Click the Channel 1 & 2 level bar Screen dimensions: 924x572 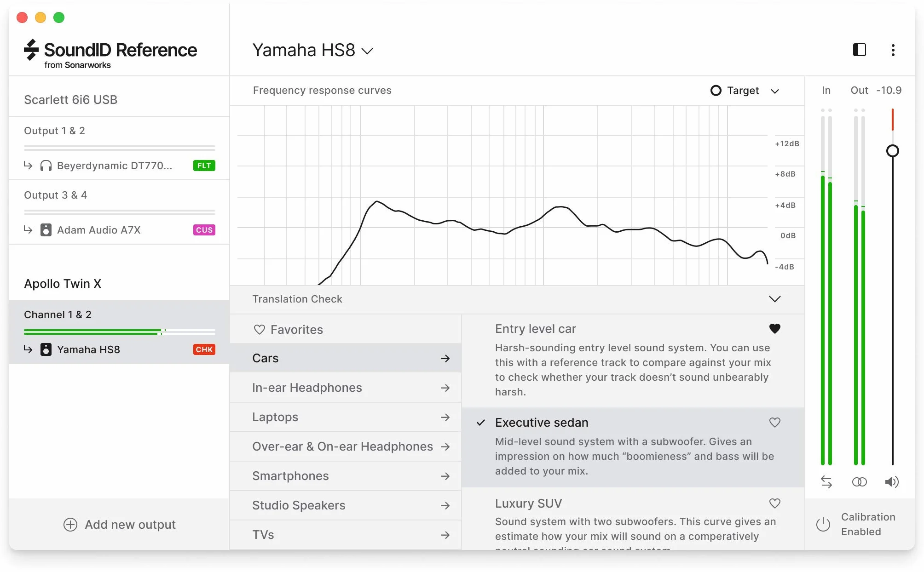coord(120,332)
